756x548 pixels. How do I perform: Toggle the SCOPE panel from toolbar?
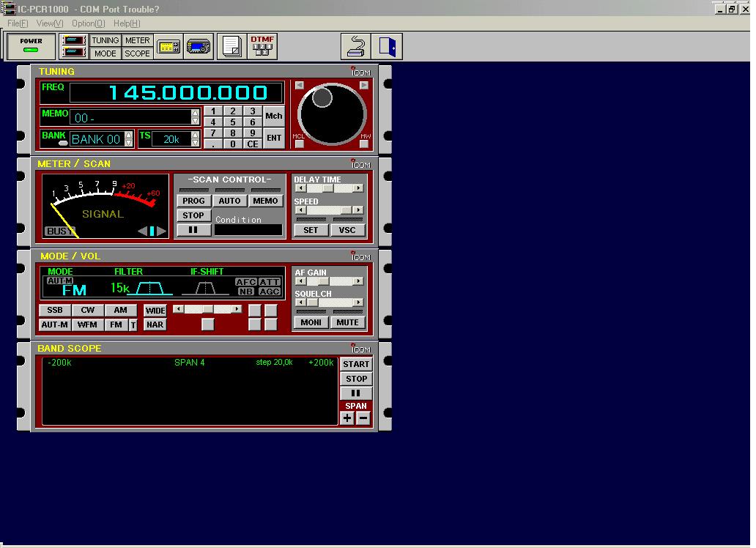(138, 53)
